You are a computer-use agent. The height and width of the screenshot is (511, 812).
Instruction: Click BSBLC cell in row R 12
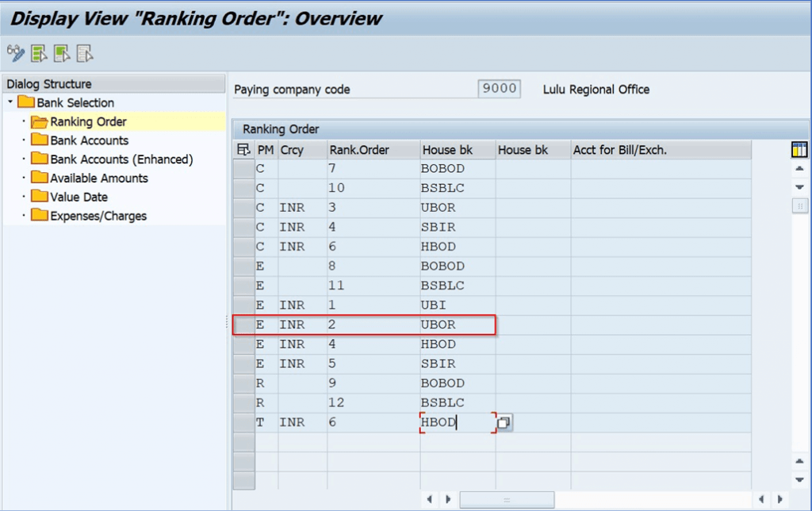[x=458, y=402]
